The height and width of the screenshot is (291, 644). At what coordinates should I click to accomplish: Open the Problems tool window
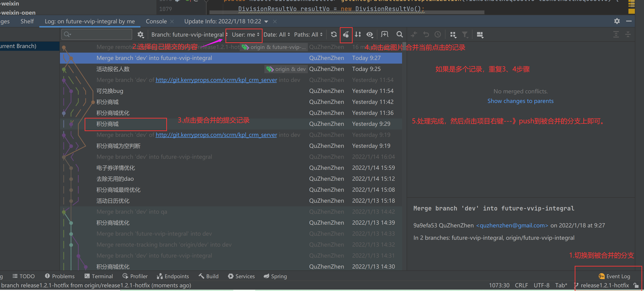tap(60, 276)
